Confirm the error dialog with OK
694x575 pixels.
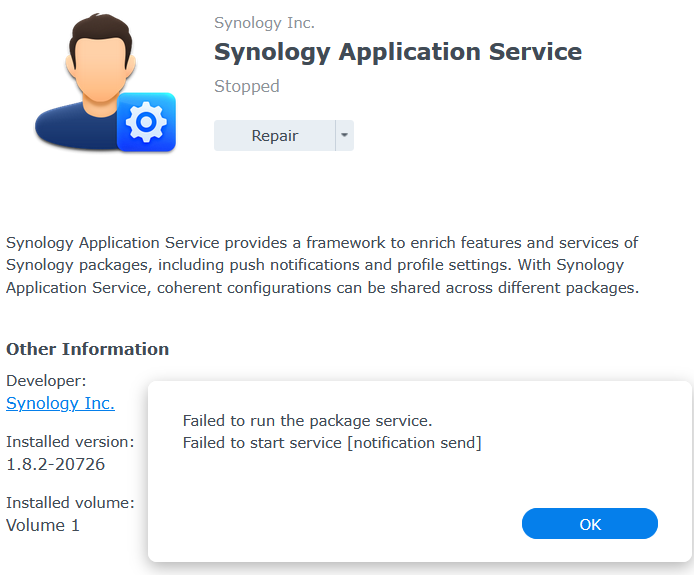[x=590, y=524]
